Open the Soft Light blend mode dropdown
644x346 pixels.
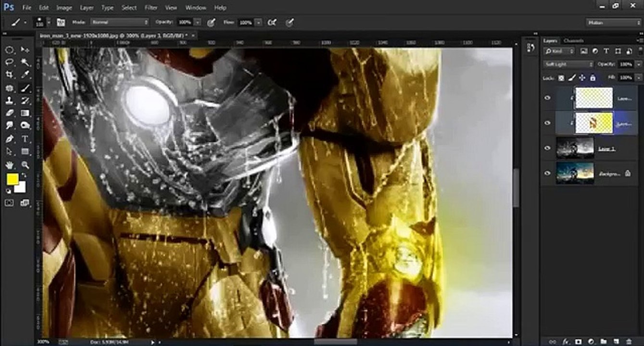tap(568, 64)
